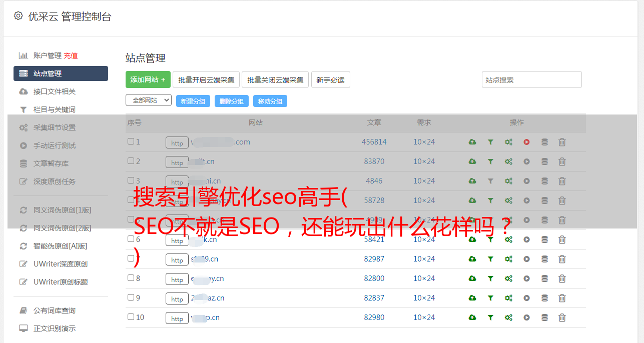Click the play icon in row 6

coord(526,239)
